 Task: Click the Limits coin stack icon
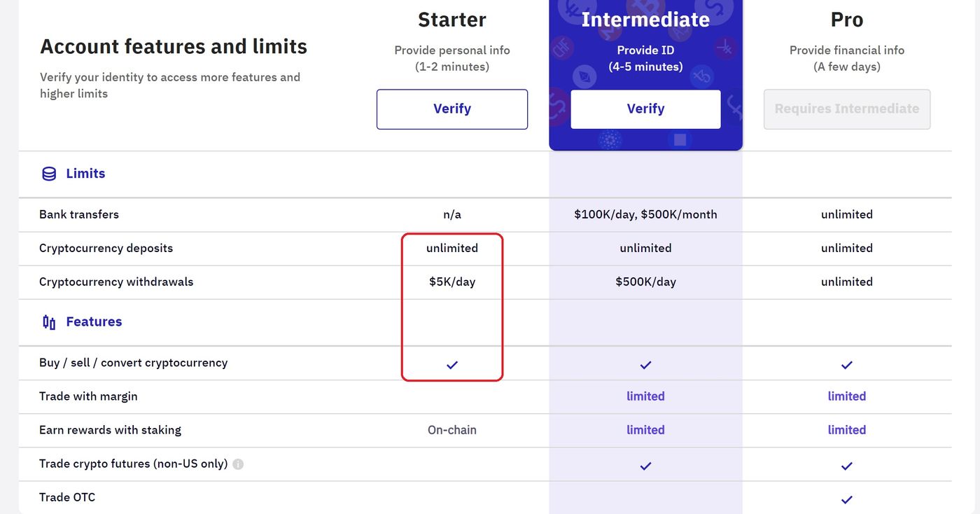click(49, 174)
